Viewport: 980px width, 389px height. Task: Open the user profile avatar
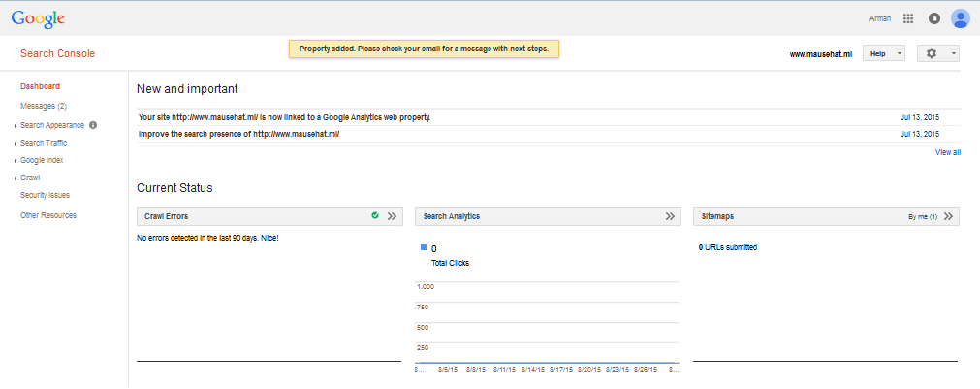960,18
